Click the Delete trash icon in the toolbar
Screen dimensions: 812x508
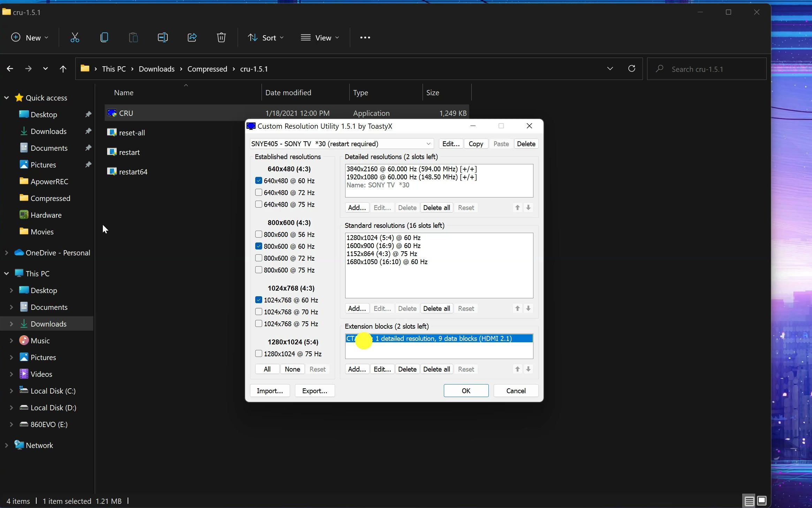pyautogui.click(x=222, y=37)
